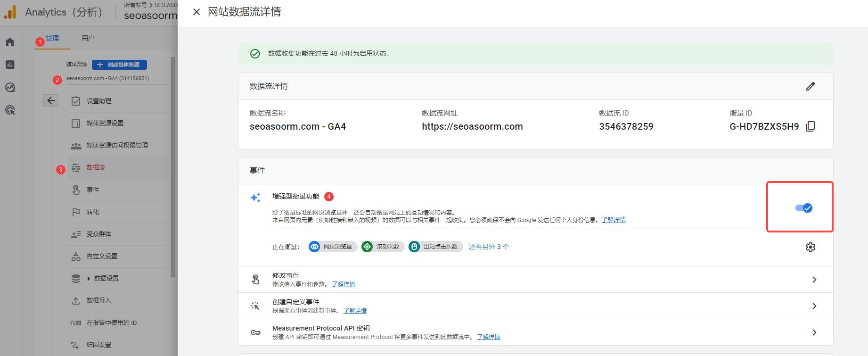Image resolution: width=868 pixels, height=356 pixels.
Task: Open 了解详情 link under enhanced measurement
Action: tap(613, 220)
